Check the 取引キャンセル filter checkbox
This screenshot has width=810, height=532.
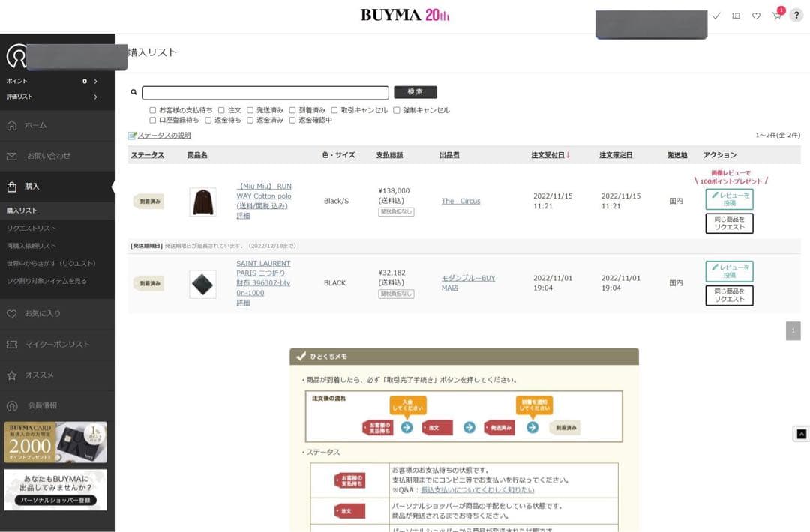(334, 110)
